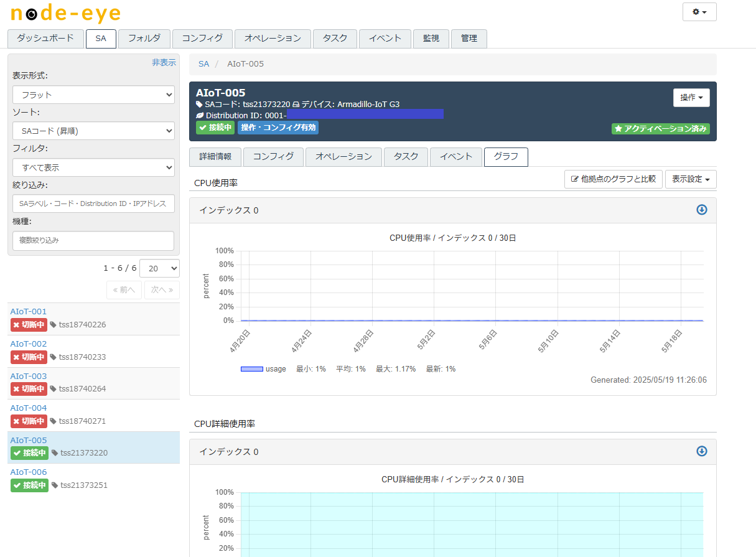Viewport: 756px width, 557px height.
Task: Click the 非表示 link in filter panel
Action: (164, 62)
